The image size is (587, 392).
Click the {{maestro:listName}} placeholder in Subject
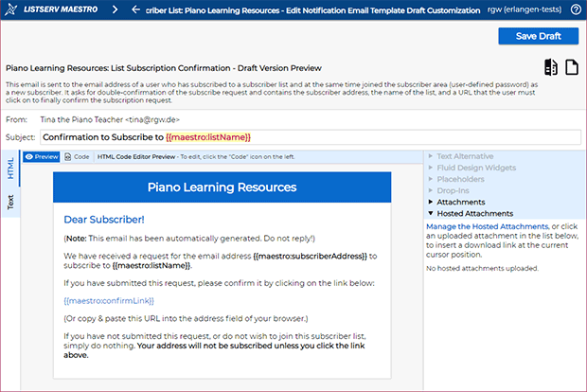208,137
